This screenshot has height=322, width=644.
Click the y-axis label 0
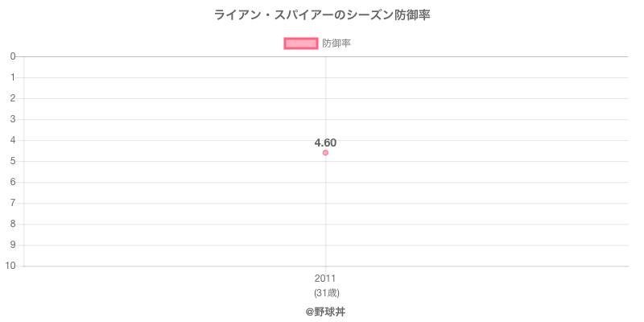coord(13,56)
